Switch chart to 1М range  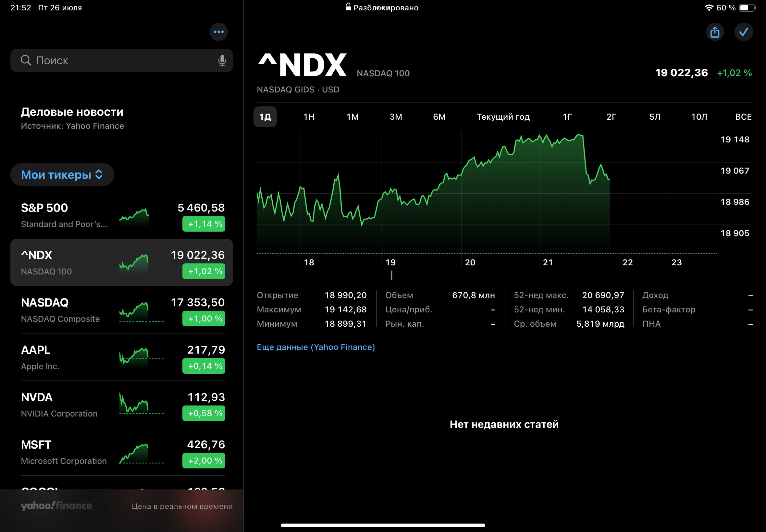pyautogui.click(x=352, y=117)
